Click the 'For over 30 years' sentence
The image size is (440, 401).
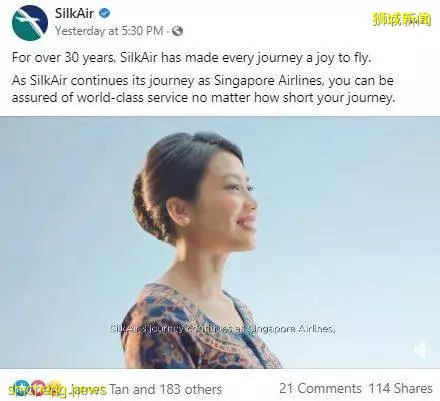click(x=191, y=58)
